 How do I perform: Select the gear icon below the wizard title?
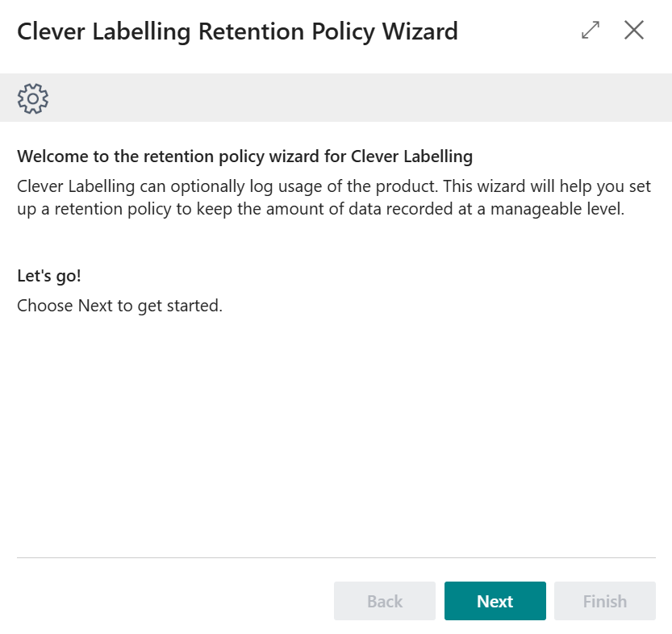click(32, 97)
